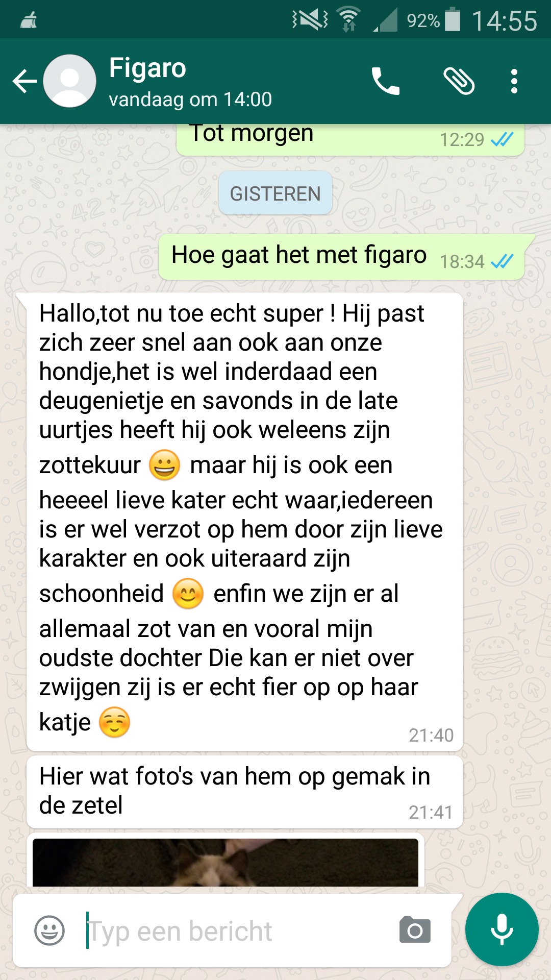Select the long 'Hallo,tot nu toe' message
Viewport: 551px width, 980px height.
pyautogui.click(x=245, y=522)
